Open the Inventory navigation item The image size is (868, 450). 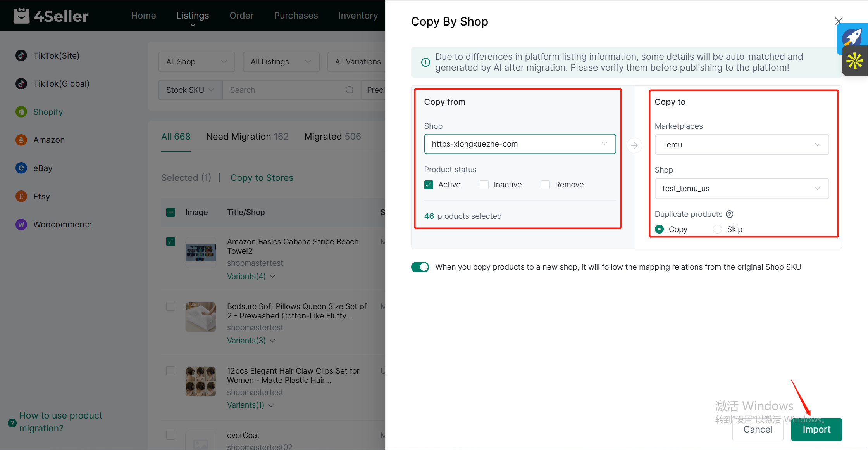click(x=358, y=16)
